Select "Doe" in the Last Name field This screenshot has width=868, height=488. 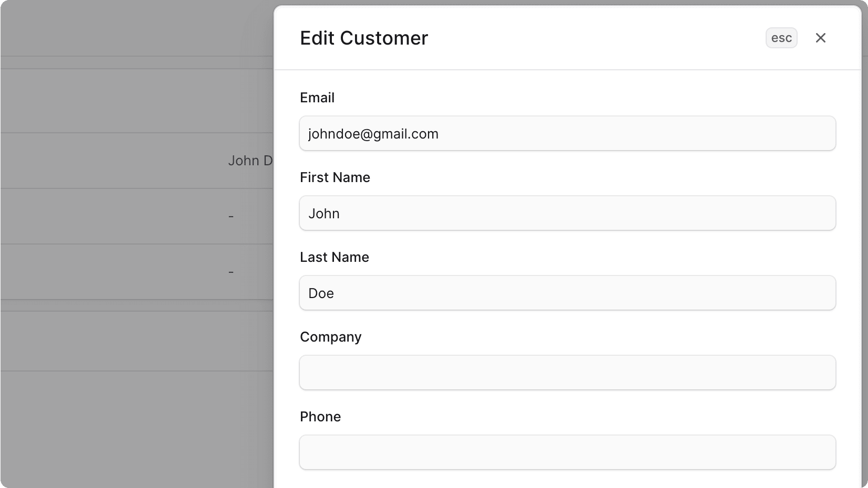pos(321,293)
